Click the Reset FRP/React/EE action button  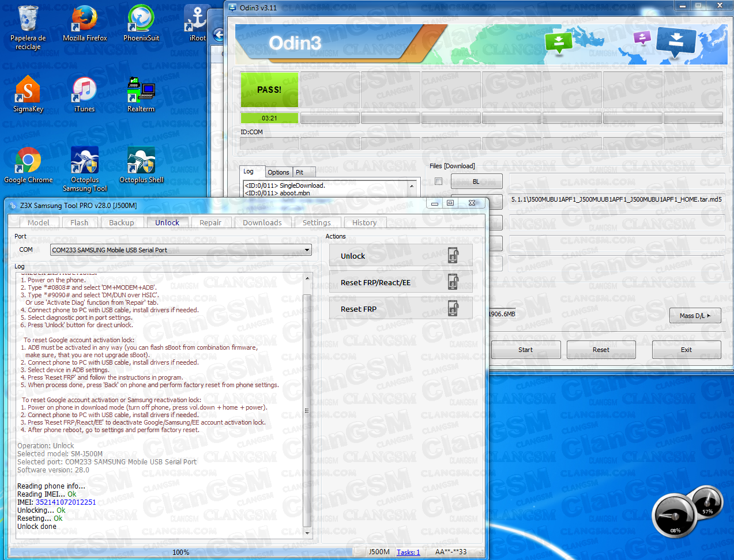tap(401, 282)
